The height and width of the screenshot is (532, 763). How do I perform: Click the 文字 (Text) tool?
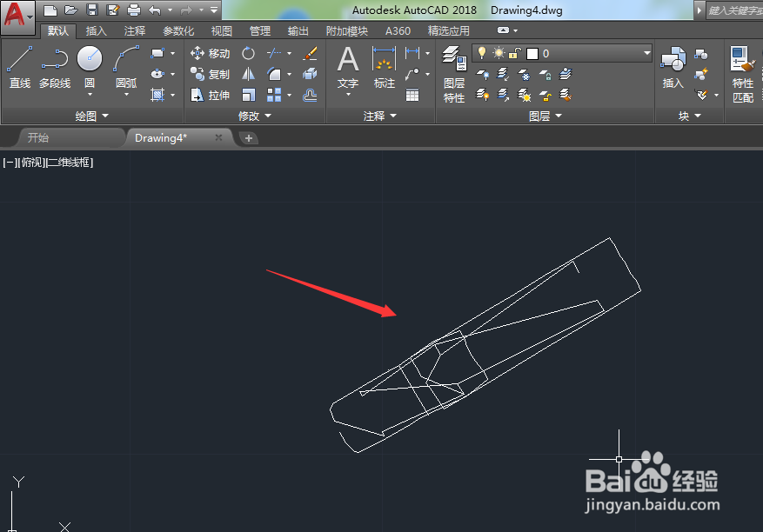348,68
